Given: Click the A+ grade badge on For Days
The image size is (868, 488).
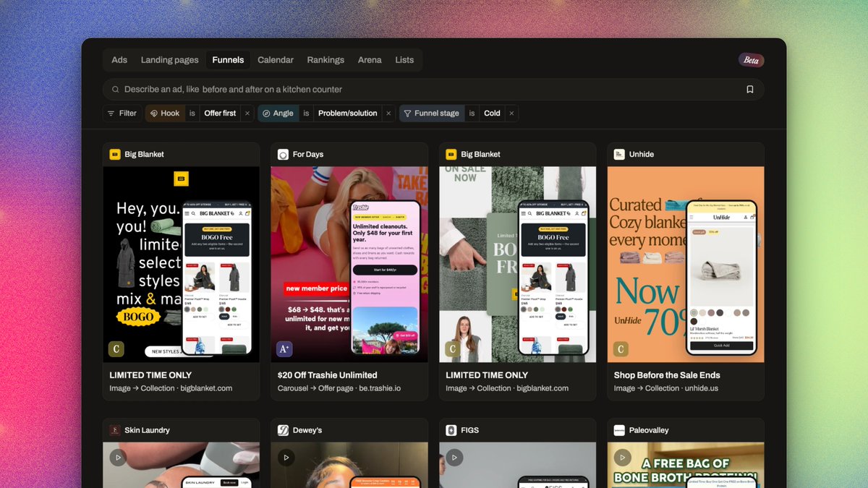Looking at the screenshot, I should (284, 349).
